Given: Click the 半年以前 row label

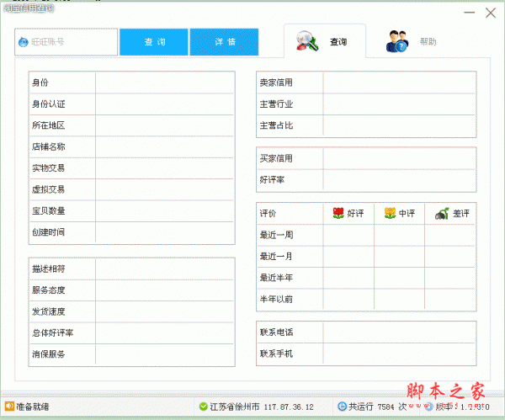Looking at the screenshot, I should click(276, 299).
